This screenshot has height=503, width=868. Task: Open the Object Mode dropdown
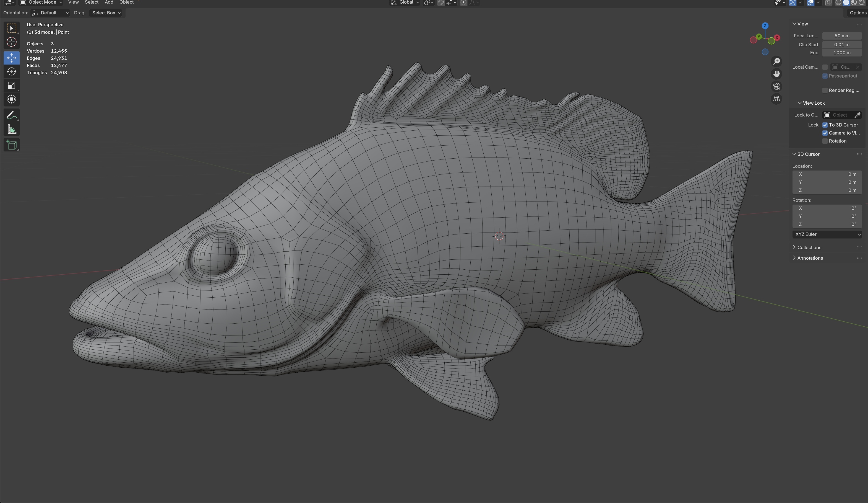click(41, 2)
